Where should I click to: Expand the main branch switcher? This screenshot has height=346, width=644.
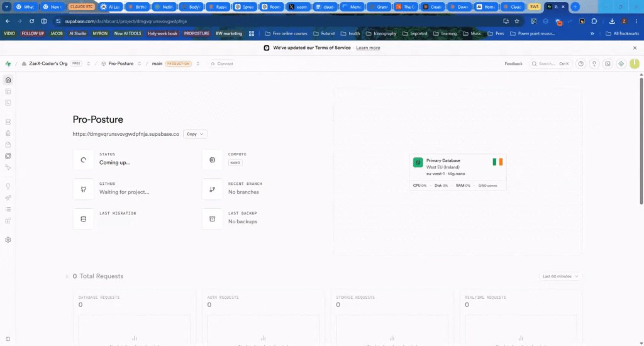point(197,64)
